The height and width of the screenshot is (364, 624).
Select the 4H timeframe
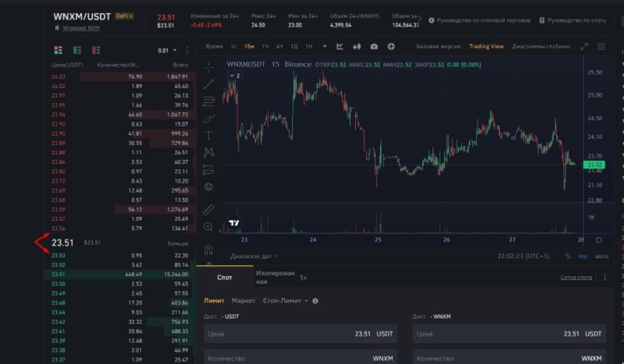[x=279, y=46]
